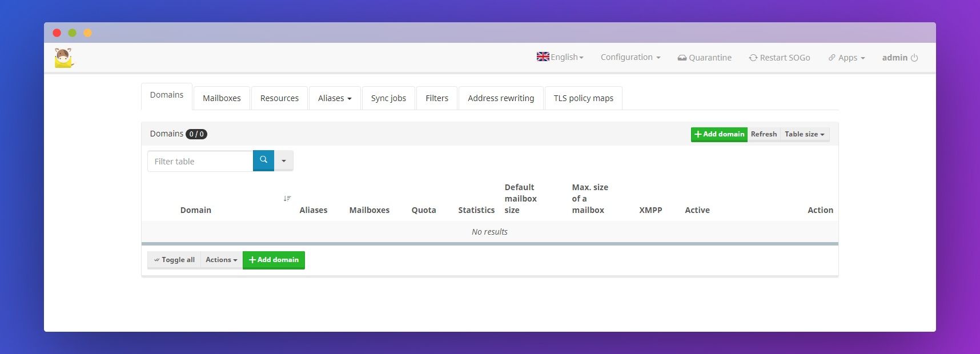The image size is (980, 354).
Task: Switch to the Sync jobs tab
Action: [388, 98]
